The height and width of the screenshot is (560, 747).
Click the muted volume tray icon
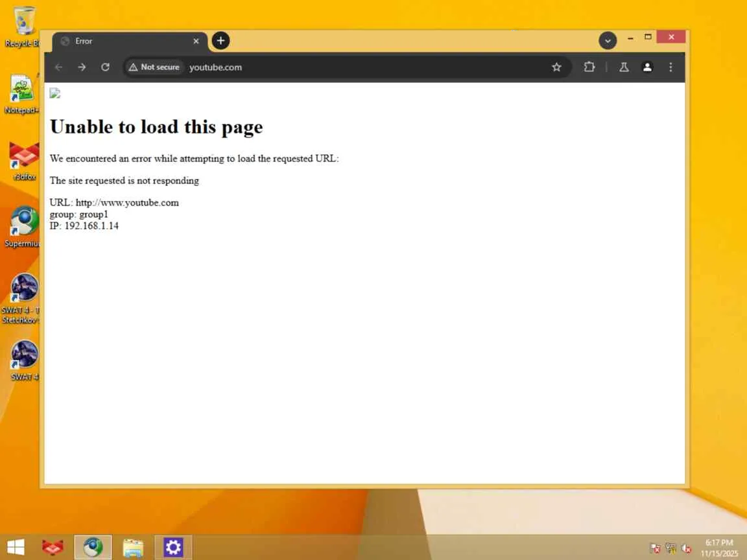pyautogui.click(x=687, y=548)
